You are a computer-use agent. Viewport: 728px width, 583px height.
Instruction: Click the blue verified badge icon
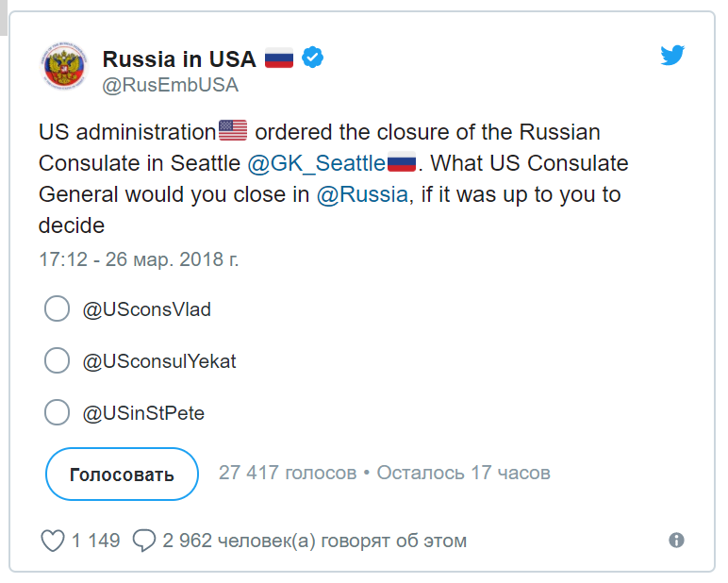(312, 58)
